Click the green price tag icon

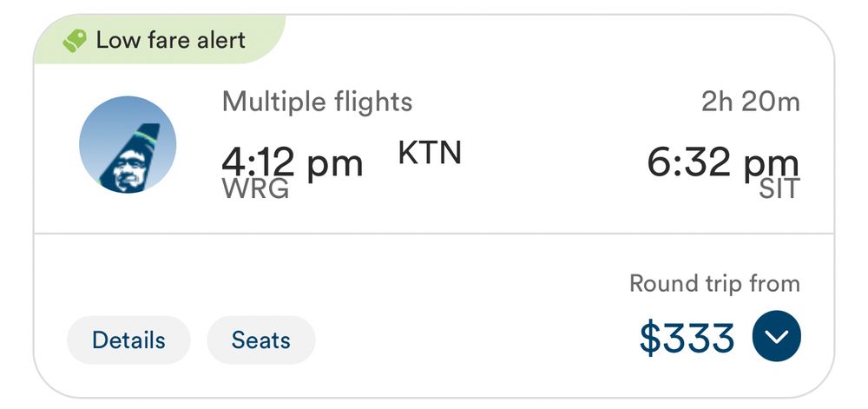(76, 41)
